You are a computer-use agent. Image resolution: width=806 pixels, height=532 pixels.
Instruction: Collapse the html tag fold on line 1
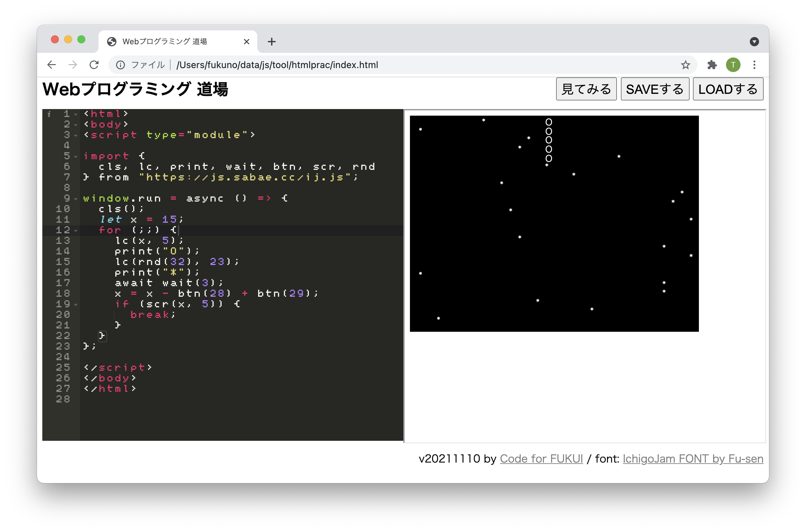(x=76, y=114)
